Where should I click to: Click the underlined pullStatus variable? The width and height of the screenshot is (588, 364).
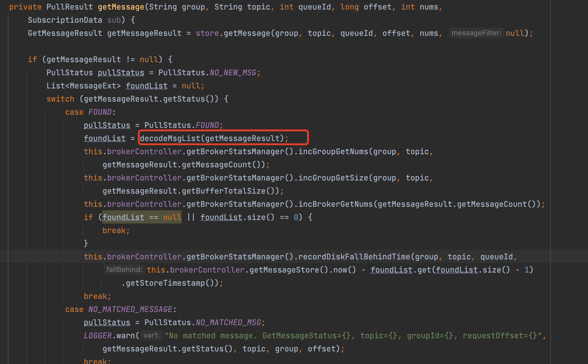(121, 72)
